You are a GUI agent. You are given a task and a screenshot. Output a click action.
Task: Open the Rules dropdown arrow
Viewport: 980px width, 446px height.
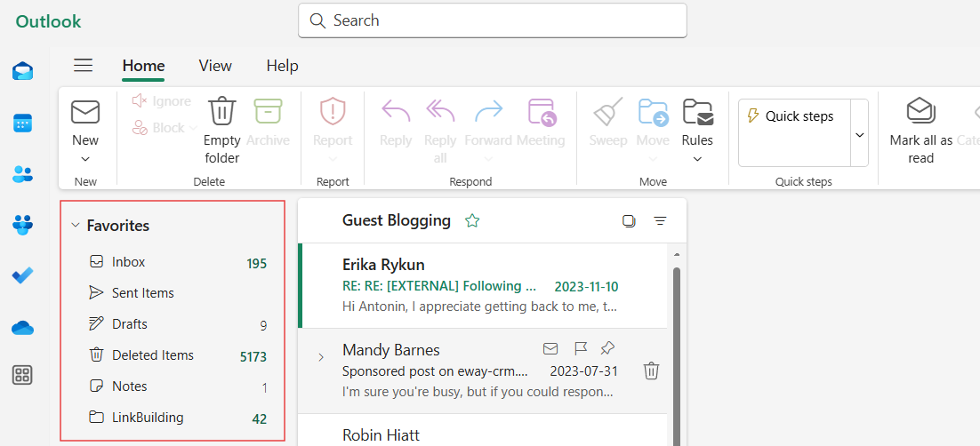coord(697,159)
